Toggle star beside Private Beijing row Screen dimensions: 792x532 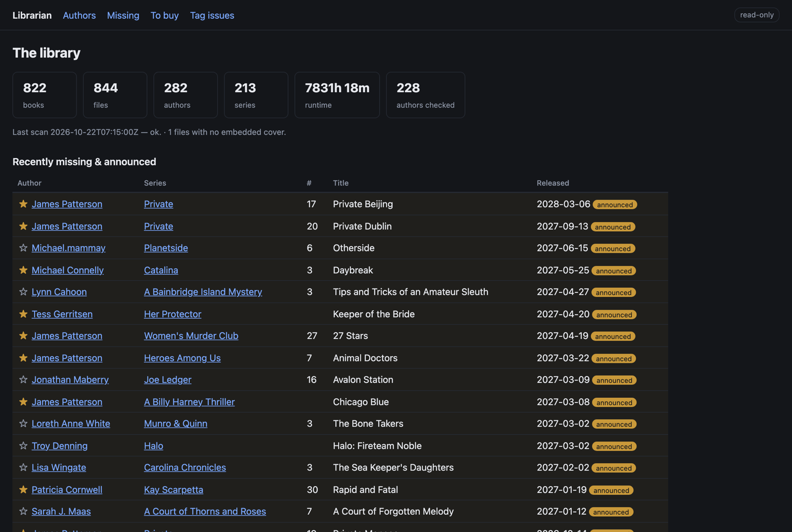click(23, 204)
